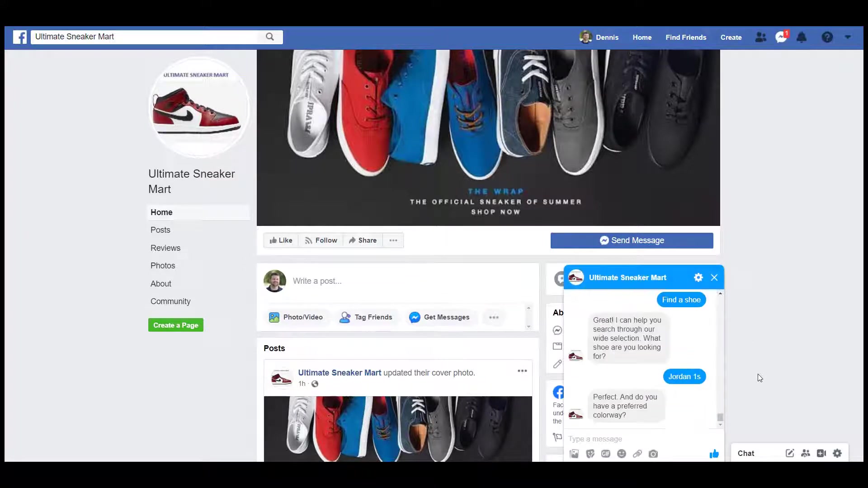Click the Chat bar label
The image size is (868, 488).
pyautogui.click(x=746, y=453)
